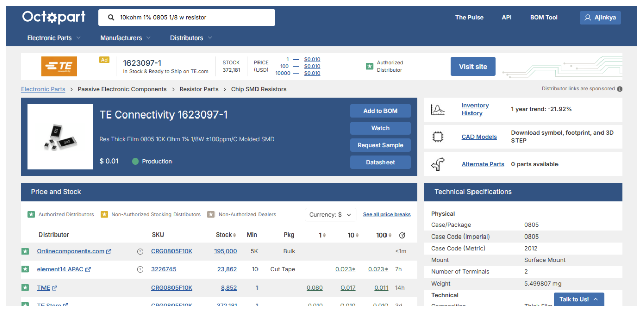Select the Alternate Parts arrows icon
Screen dimensions: 644x314
pos(438,163)
